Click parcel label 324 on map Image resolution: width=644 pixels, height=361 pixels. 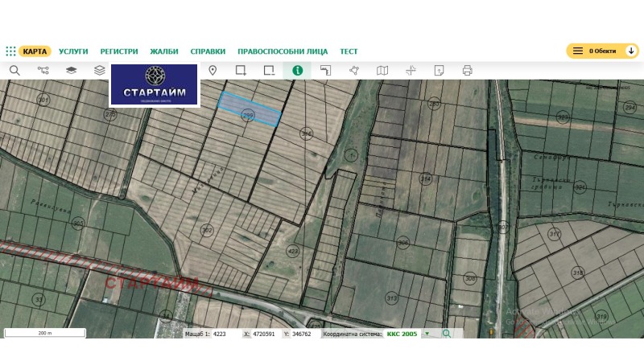(x=580, y=188)
